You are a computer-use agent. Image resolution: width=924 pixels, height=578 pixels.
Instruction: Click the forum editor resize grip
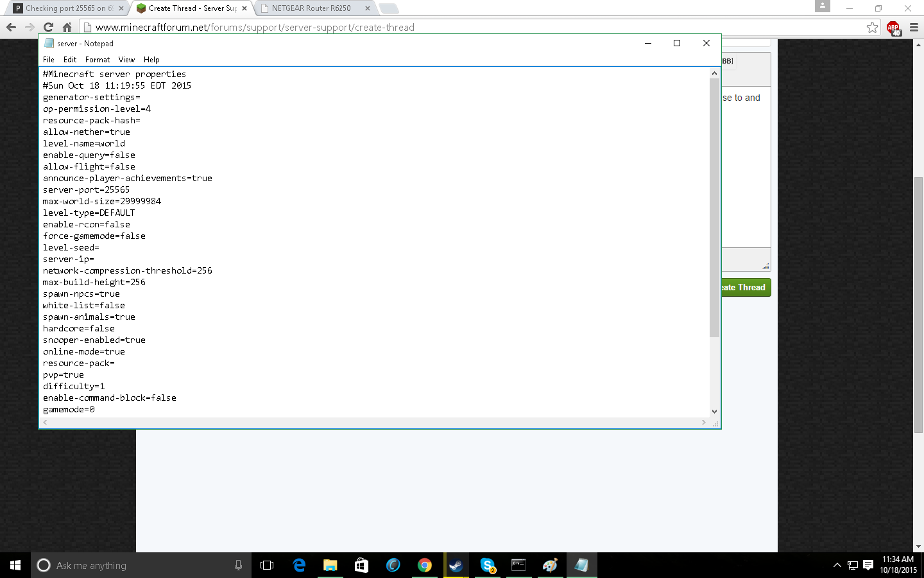tap(766, 266)
